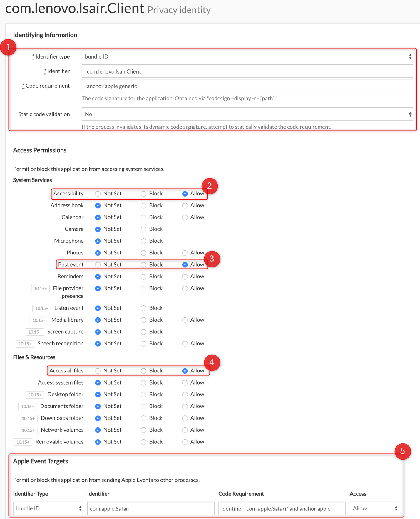Open the Static code validation dropdown
Screen dimensions: 420x519
247,114
